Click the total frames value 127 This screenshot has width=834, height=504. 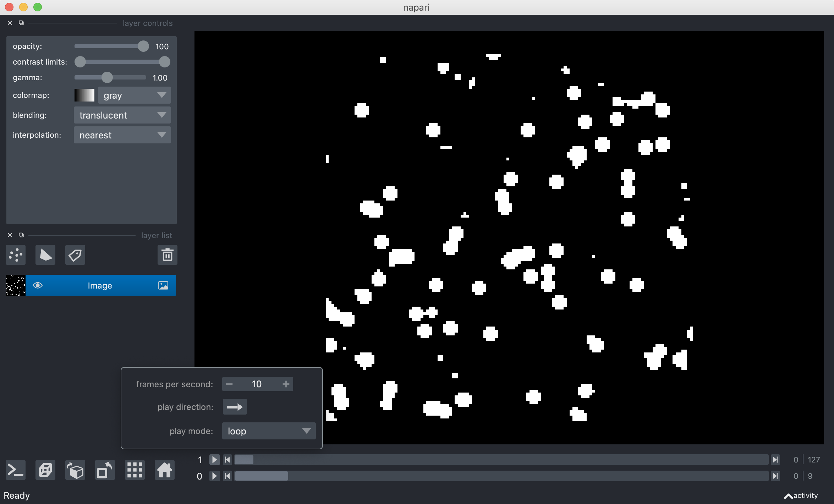click(814, 460)
